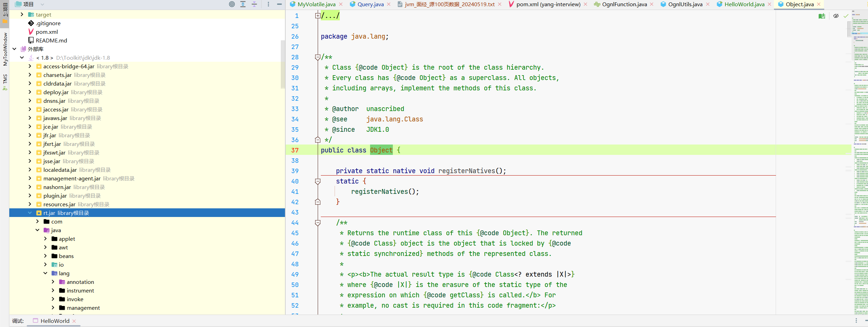Select nashorn.jar library row
Screen dimensions: 868x327
(147, 187)
